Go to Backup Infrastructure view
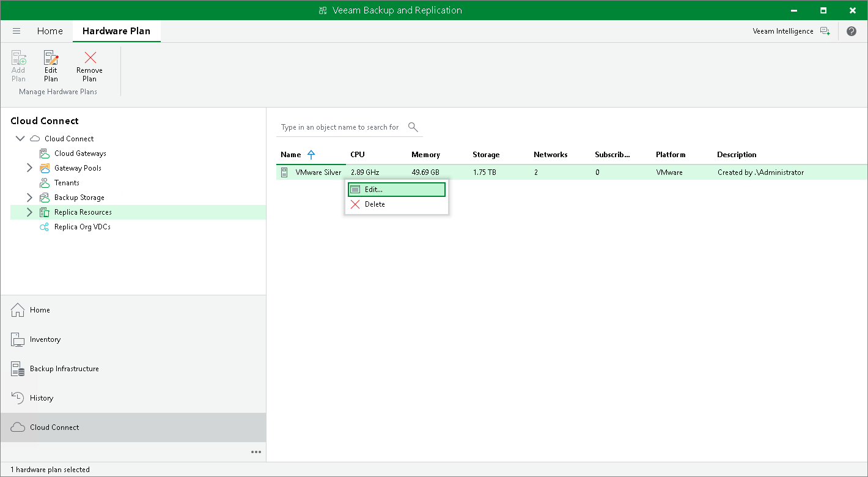 pyautogui.click(x=133, y=369)
